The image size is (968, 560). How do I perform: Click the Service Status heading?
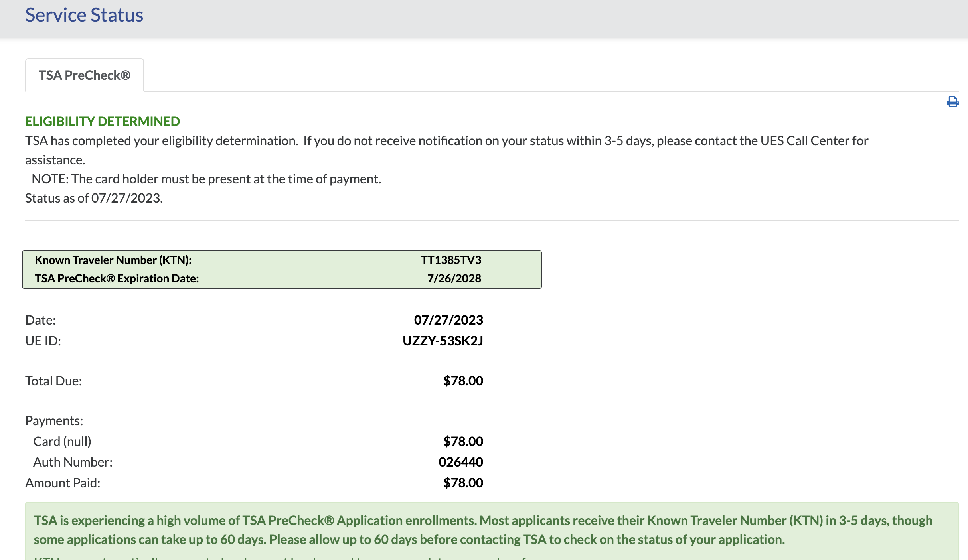(84, 15)
